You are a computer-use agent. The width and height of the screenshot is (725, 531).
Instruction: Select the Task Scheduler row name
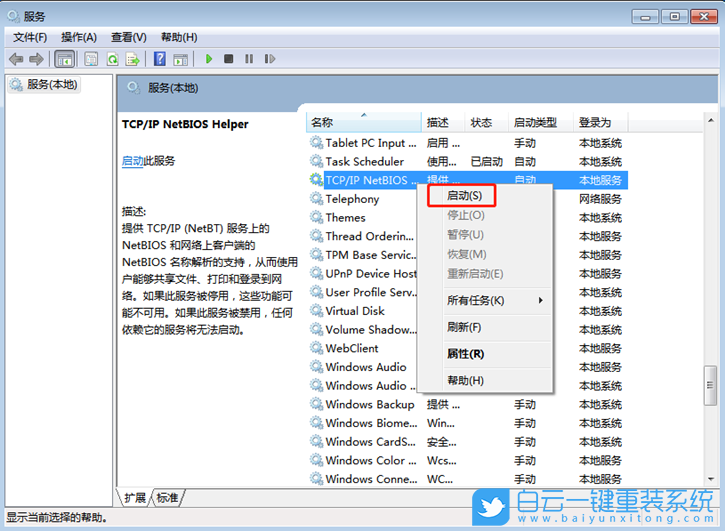364,161
